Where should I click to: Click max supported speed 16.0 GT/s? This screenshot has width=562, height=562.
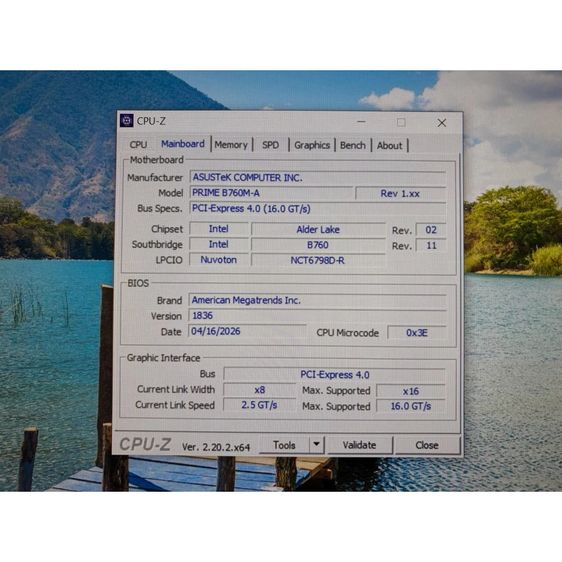point(411,406)
